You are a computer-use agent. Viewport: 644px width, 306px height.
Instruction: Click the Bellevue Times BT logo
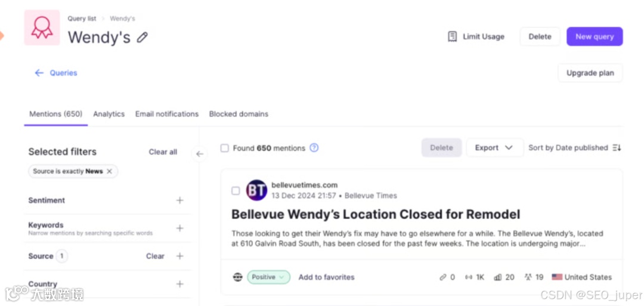[256, 191]
